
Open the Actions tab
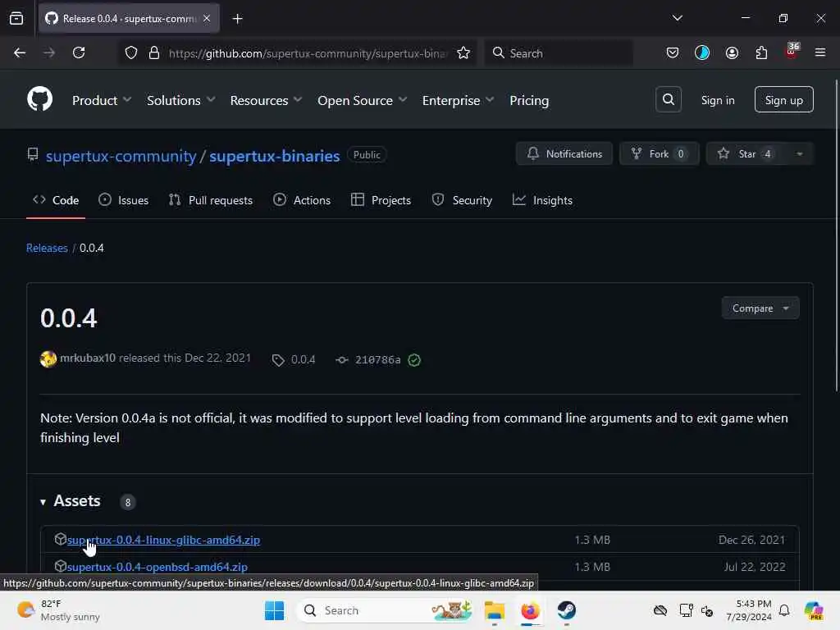302,200
